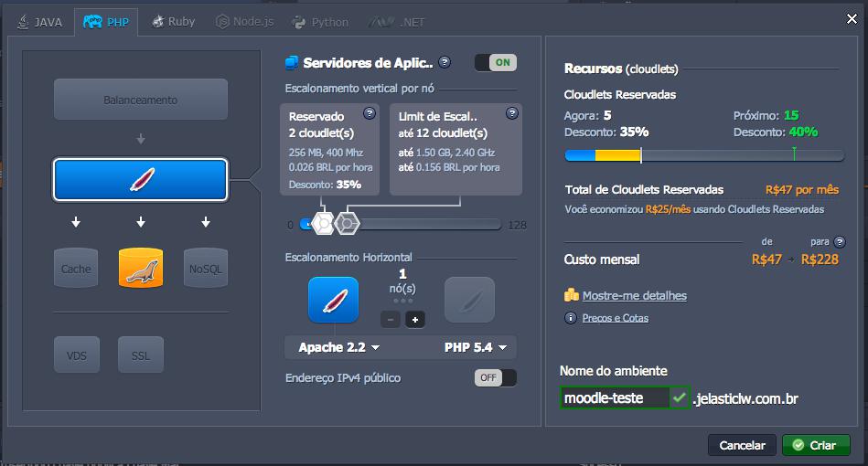Enable the Balanceamento load balancer block
Image resolution: width=868 pixels, height=466 pixels.
pyautogui.click(x=140, y=100)
